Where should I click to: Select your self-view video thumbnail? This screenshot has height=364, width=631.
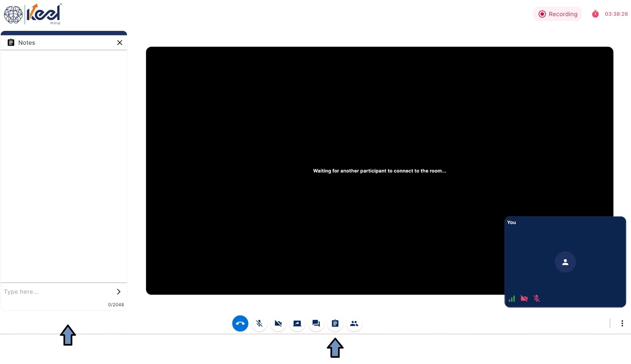pos(565,262)
